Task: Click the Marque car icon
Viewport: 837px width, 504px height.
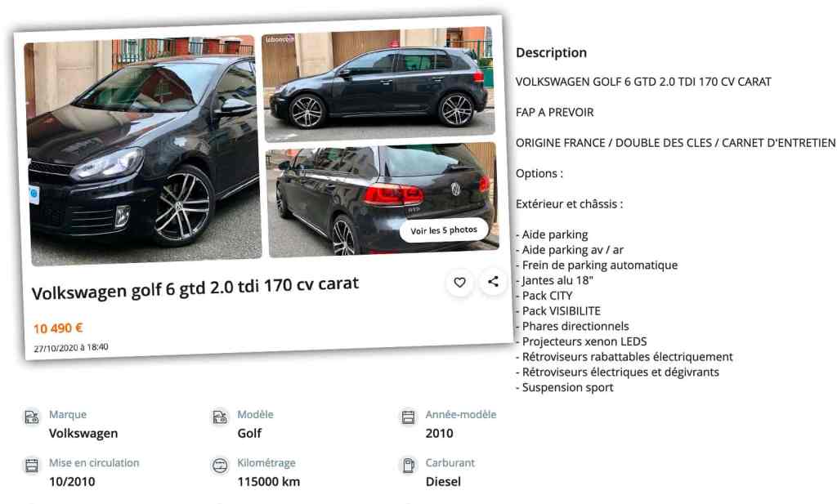Action: tap(32, 417)
